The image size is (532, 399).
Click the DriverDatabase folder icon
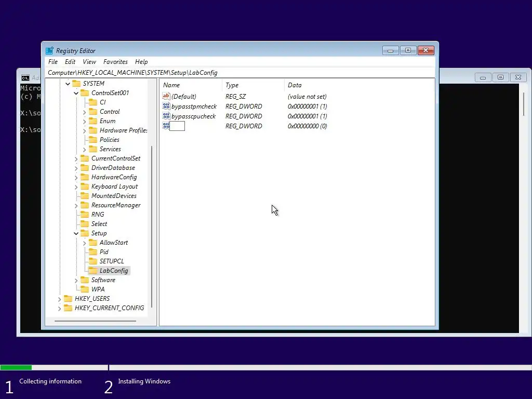[x=85, y=168]
